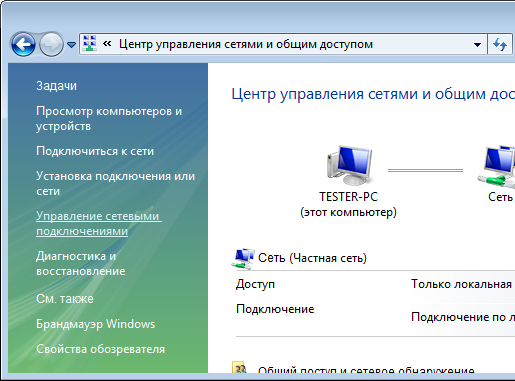Viewport: 515px width, 381px height.
Task: Open Установка подключения или сети
Action: (115, 183)
